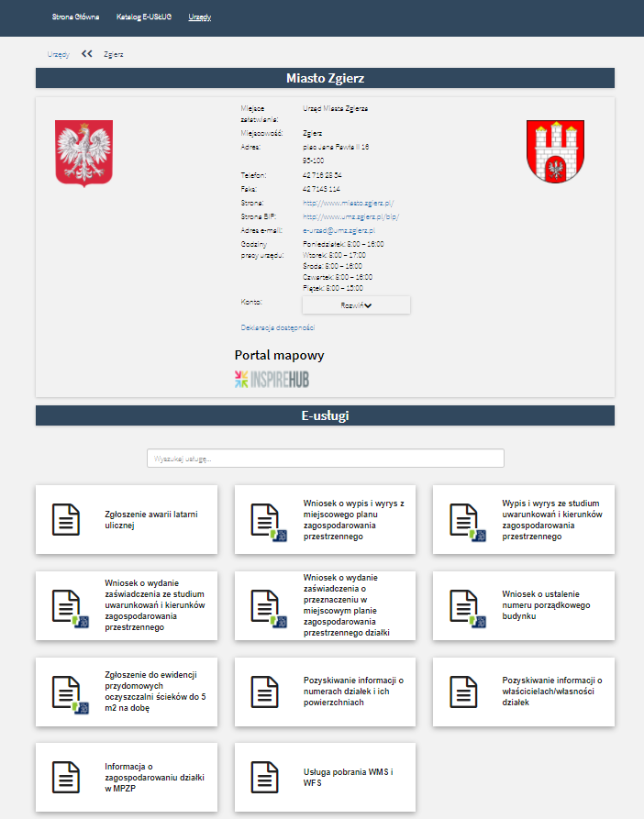Open the miasto.zgierz.pl website link

pos(348,203)
